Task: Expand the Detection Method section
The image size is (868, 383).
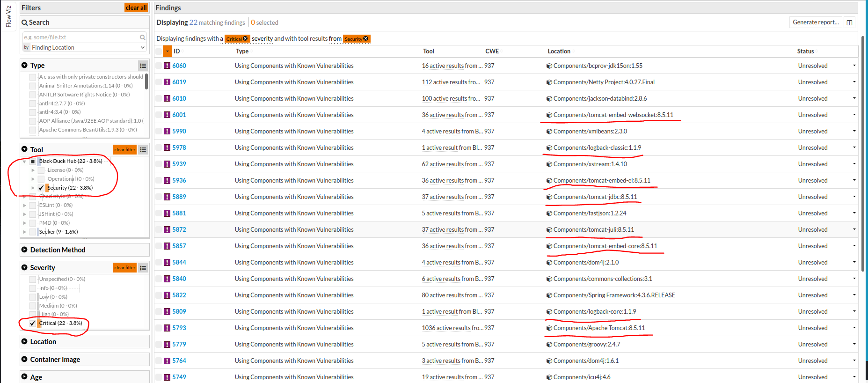Action: click(24, 250)
